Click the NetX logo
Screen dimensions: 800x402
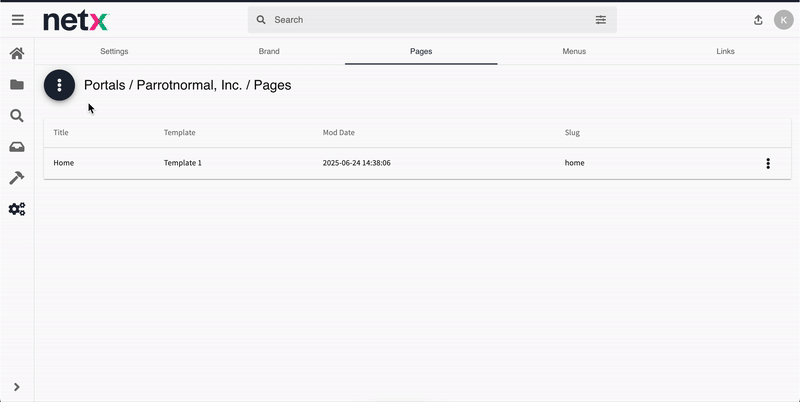76,20
